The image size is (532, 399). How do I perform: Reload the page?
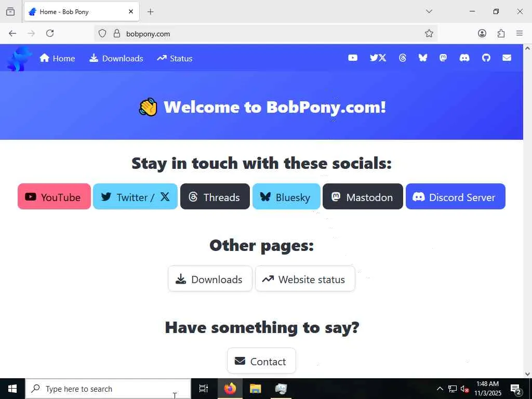(50, 33)
